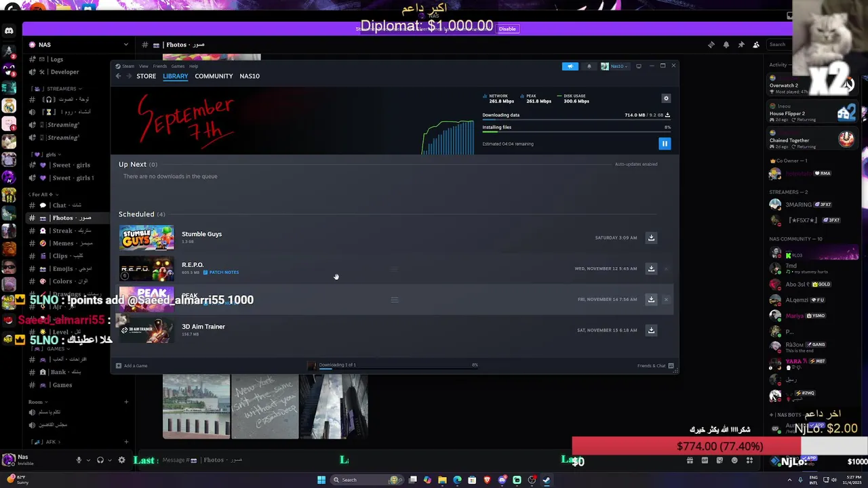
Task: Open the Windows Start menu
Action: coord(321,480)
